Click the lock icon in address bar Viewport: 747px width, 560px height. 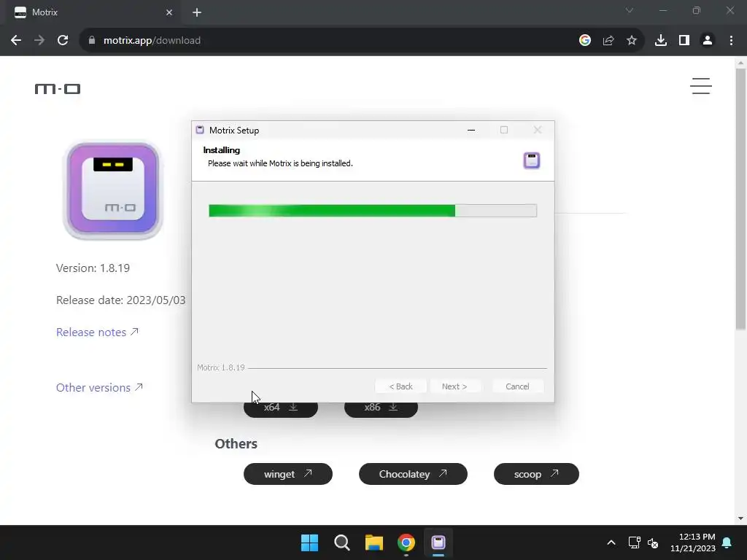(91, 41)
